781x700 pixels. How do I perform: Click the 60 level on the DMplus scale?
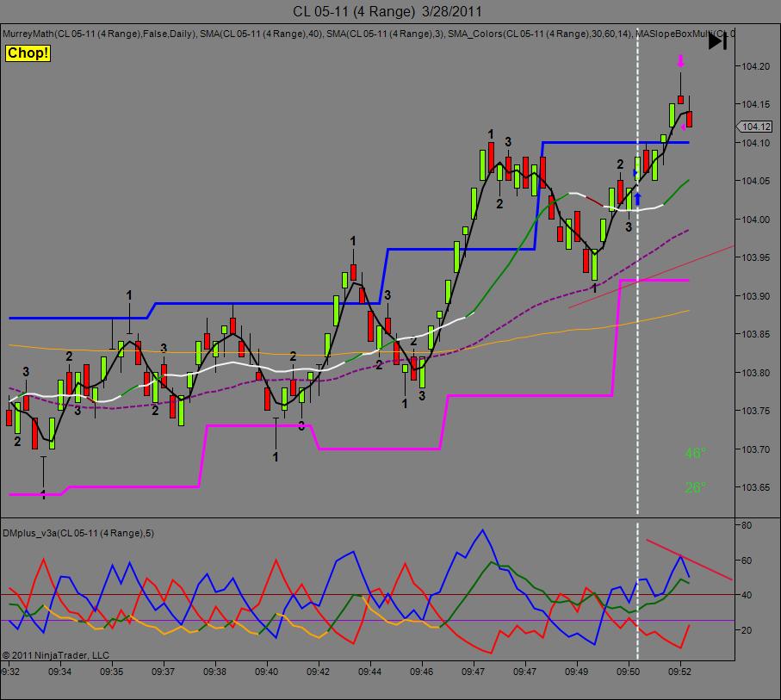pyautogui.click(x=747, y=561)
